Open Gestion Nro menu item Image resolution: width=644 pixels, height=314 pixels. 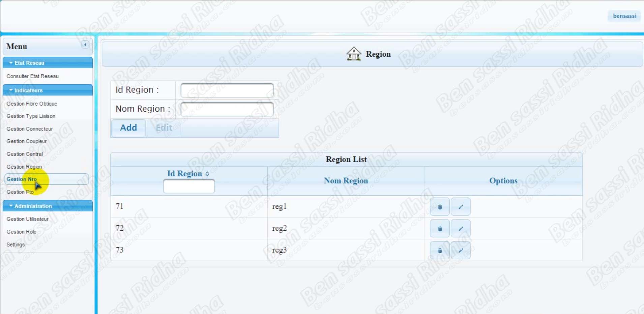[x=22, y=179]
